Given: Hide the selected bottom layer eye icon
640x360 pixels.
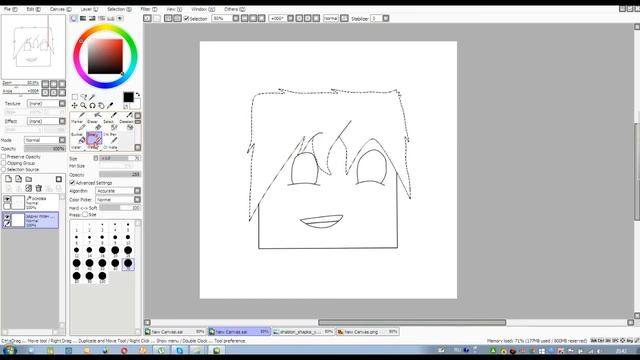Looking at the screenshot, I should (x=7, y=216).
